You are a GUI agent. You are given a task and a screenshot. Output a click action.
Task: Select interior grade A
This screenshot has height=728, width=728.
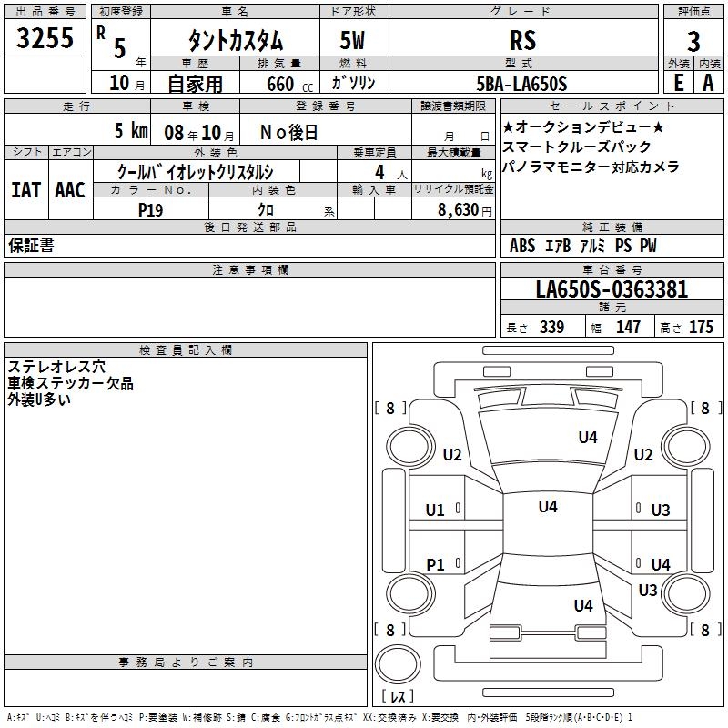pyautogui.click(x=708, y=83)
